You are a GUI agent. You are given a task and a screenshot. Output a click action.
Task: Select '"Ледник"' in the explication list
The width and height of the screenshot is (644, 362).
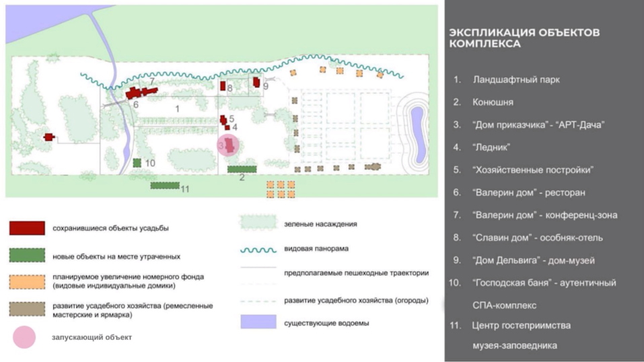pos(491,147)
